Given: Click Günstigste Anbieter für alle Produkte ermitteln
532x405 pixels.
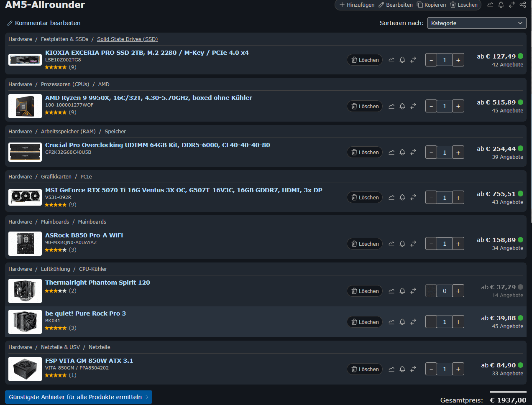Looking at the screenshot, I should 79,397.
